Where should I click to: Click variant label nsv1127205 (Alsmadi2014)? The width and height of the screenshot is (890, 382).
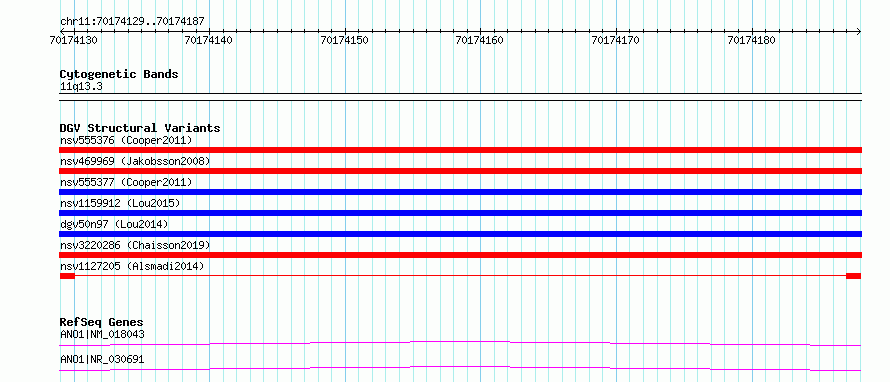132,266
